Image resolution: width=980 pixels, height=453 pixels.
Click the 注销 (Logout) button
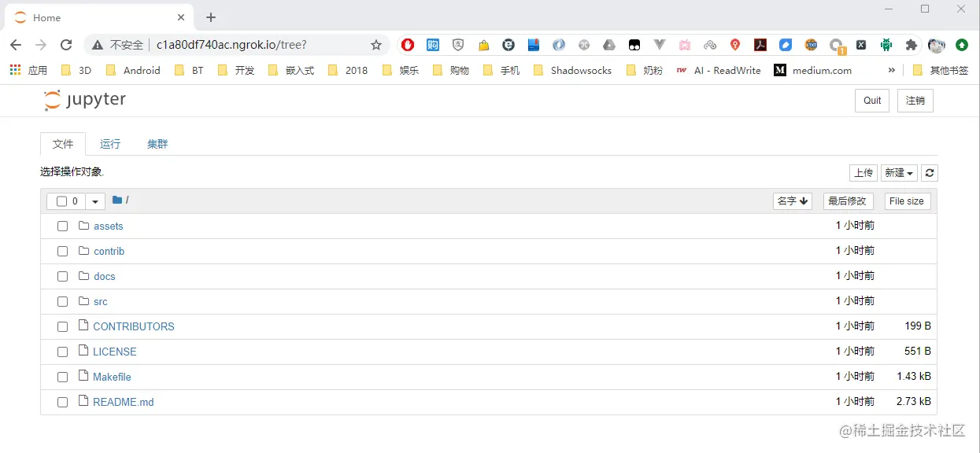coord(915,101)
